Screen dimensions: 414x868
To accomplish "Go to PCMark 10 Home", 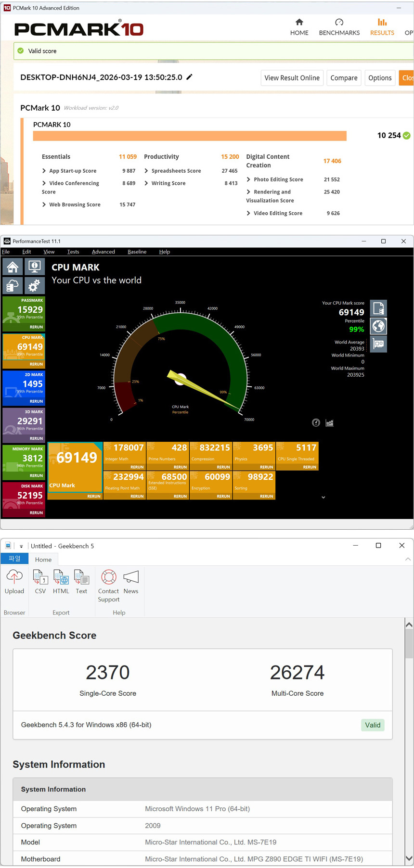I will (299, 27).
